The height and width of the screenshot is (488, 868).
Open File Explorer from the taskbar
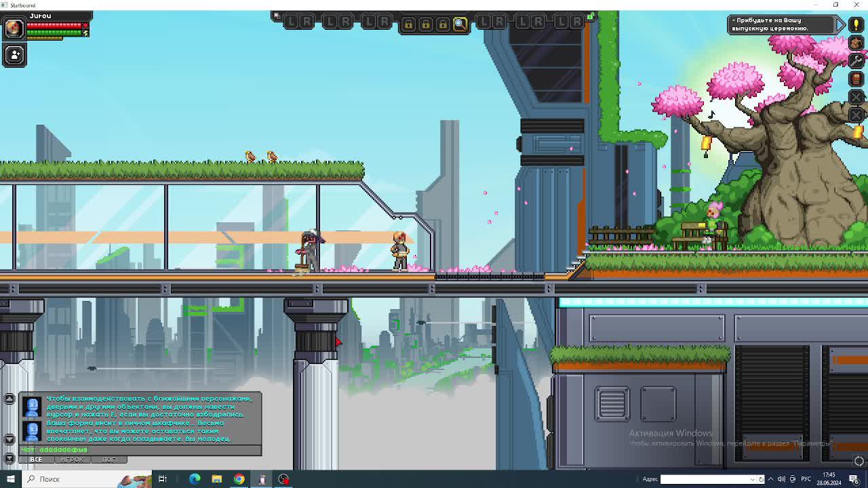click(217, 479)
